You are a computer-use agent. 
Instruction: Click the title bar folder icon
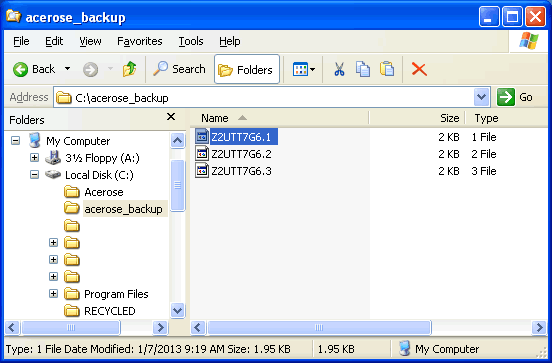pos(13,16)
